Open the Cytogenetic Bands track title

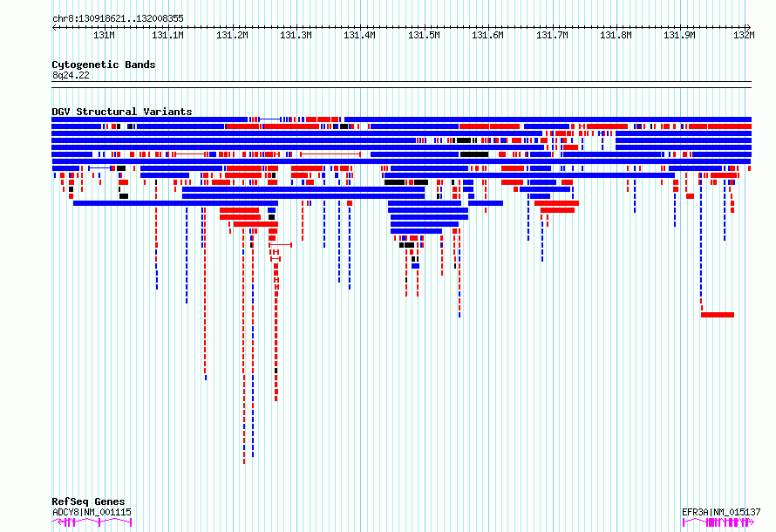pyautogui.click(x=104, y=65)
